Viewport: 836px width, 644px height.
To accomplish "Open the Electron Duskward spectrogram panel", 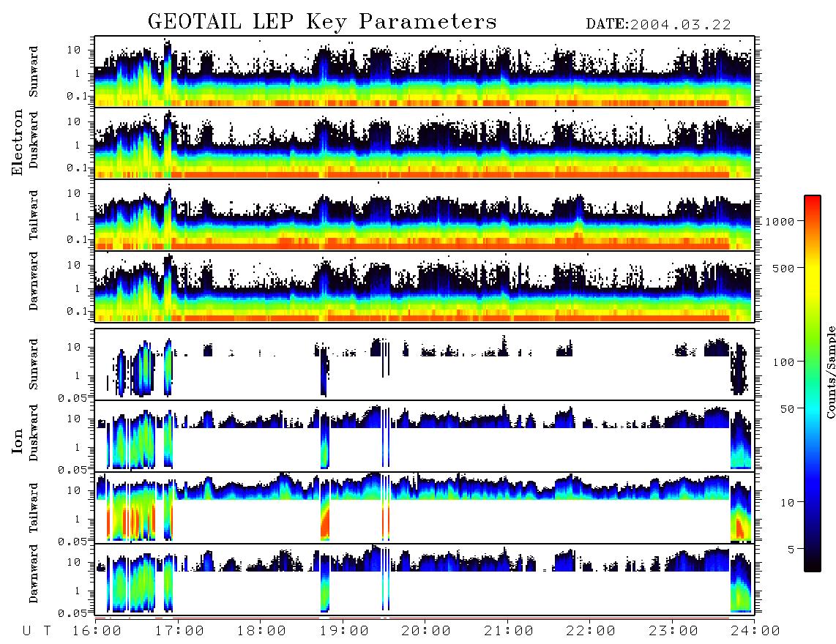I will click(425, 143).
